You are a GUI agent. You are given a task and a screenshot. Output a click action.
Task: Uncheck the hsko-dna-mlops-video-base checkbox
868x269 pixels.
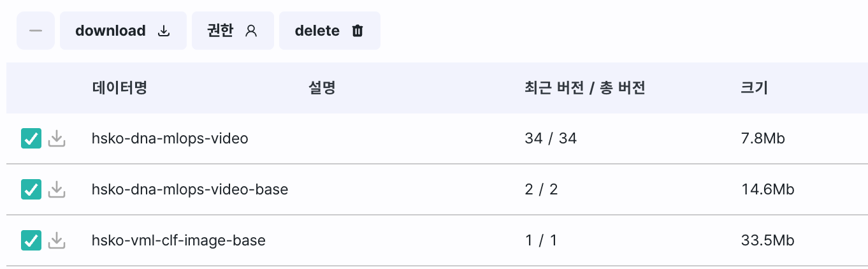31,189
